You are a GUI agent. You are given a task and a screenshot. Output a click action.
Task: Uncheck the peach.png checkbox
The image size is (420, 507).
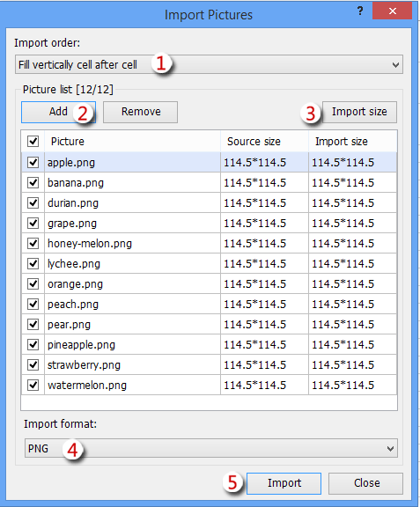click(33, 304)
